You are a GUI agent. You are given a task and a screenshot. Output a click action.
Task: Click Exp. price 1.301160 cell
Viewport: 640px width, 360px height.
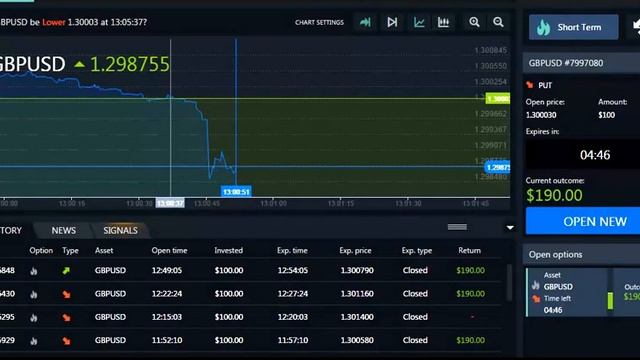[x=357, y=293]
